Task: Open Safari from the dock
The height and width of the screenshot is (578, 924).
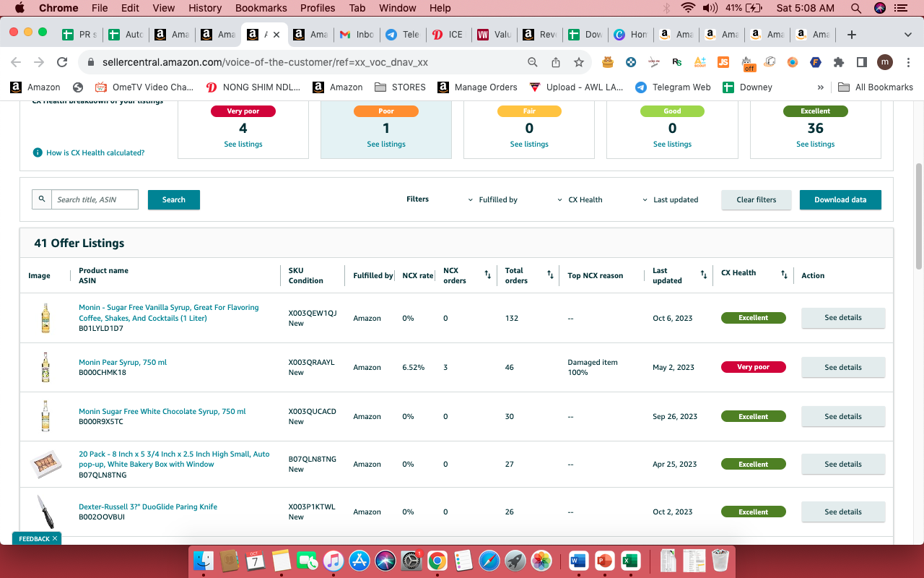Action: (489, 560)
